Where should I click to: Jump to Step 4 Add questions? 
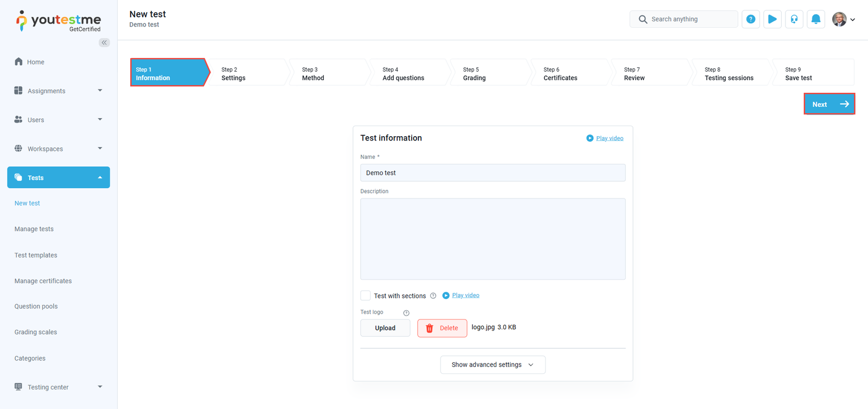pos(408,74)
